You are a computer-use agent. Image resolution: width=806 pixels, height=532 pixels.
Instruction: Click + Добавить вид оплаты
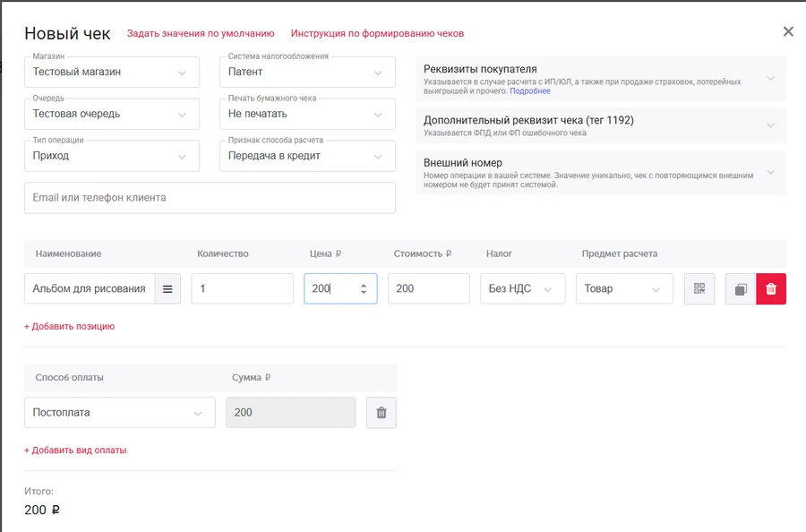pos(75,450)
